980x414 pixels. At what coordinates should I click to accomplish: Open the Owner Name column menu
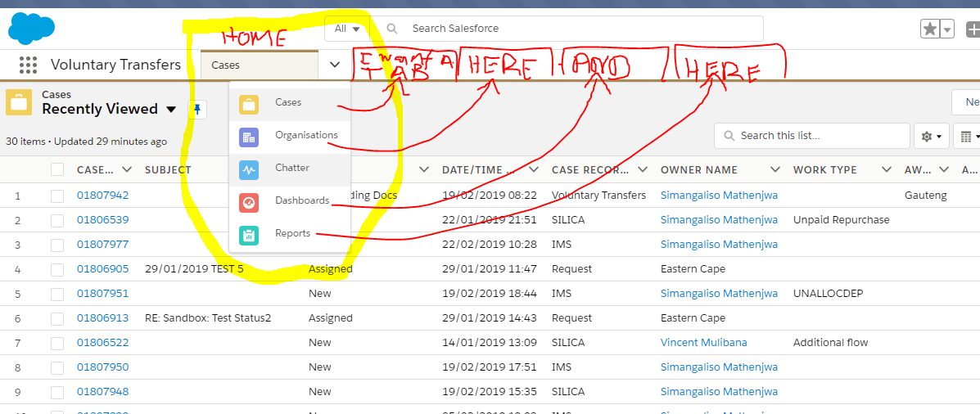click(775, 170)
